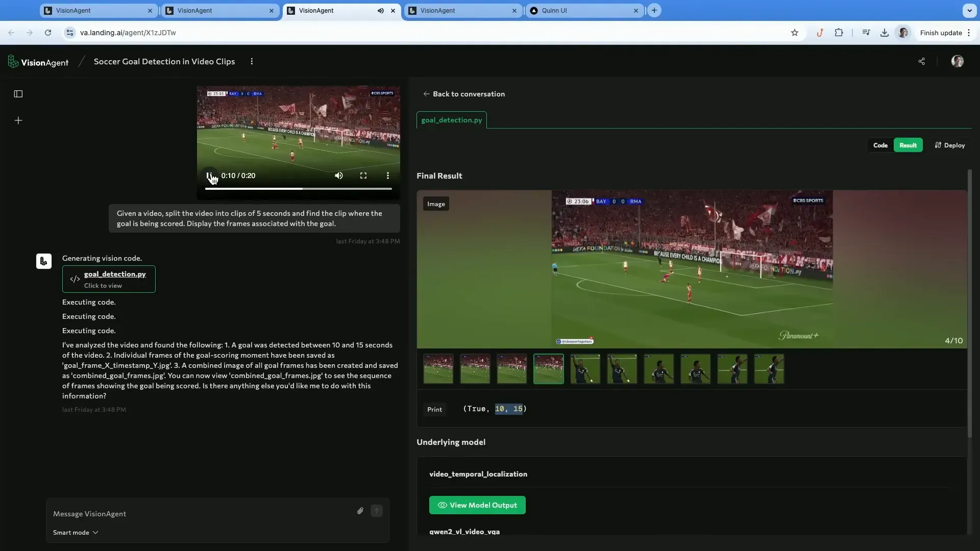Image resolution: width=980 pixels, height=551 pixels.
Task: Seek on the video progress bar
Action: (299, 189)
